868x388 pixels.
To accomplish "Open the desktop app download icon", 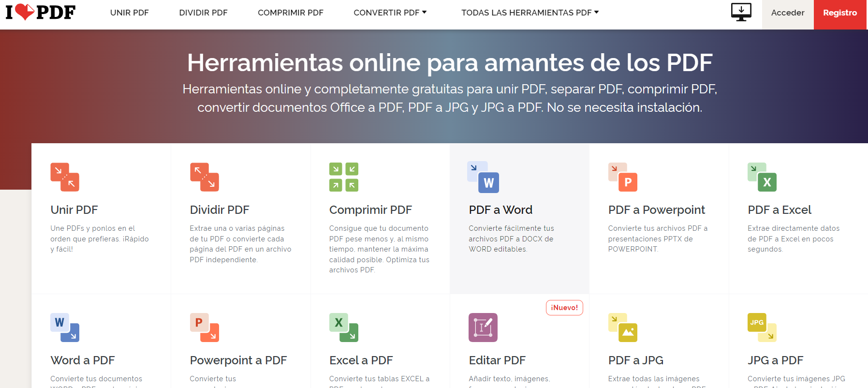I will 741,12.
